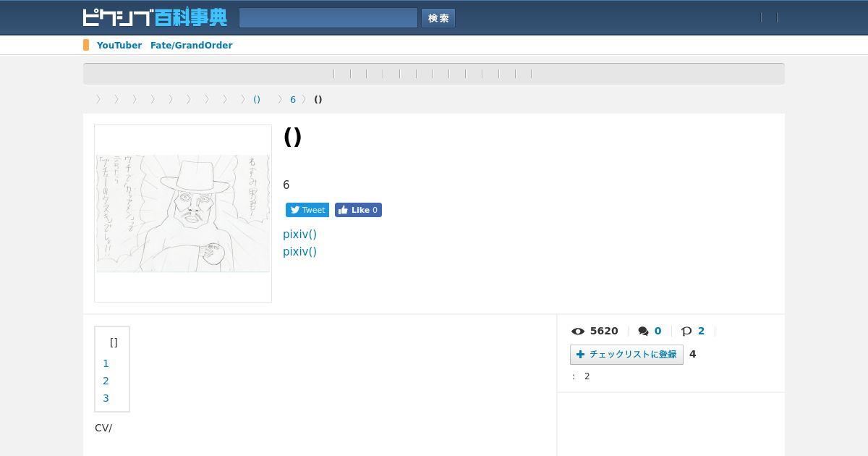This screenshot has width=868, height=456.
Task: Click the eye view-count icon
Action: pos(578,332)
